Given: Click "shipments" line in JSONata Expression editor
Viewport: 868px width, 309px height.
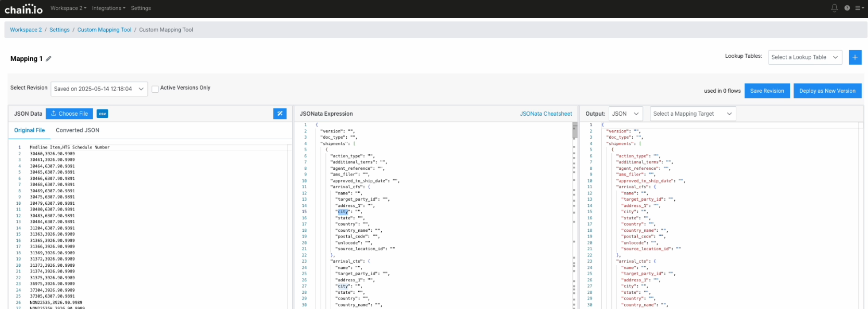Looking at the screenshot, I should pos(338,144).
